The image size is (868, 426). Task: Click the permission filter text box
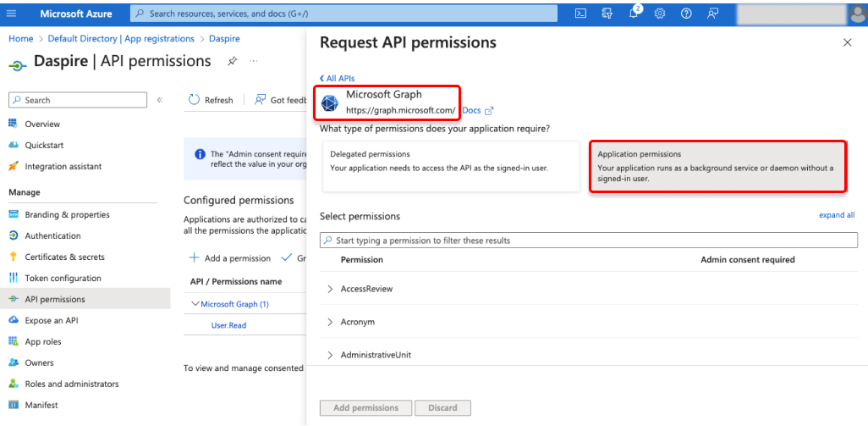[x=589, y=241]
